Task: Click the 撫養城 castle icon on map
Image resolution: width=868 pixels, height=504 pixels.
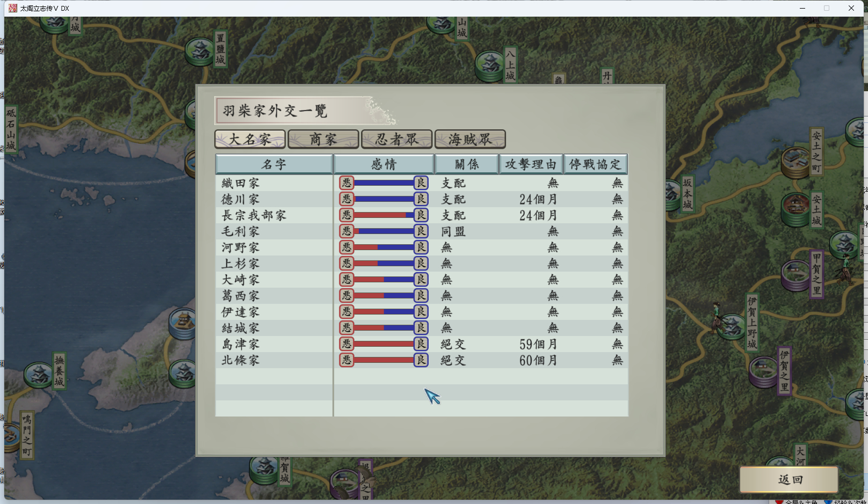Action: (39, 375)
